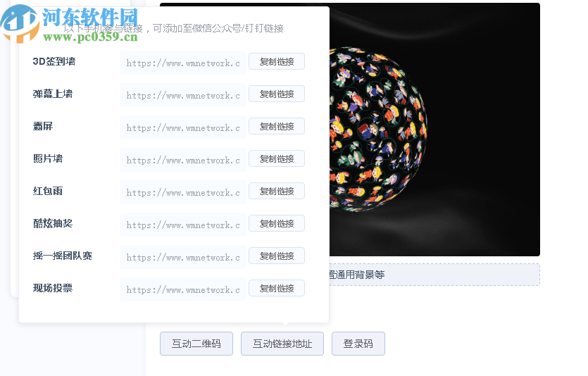This screenshot has height=376, width=588.
Task: Copy the 霸屏 link
Action: [277, 126]
